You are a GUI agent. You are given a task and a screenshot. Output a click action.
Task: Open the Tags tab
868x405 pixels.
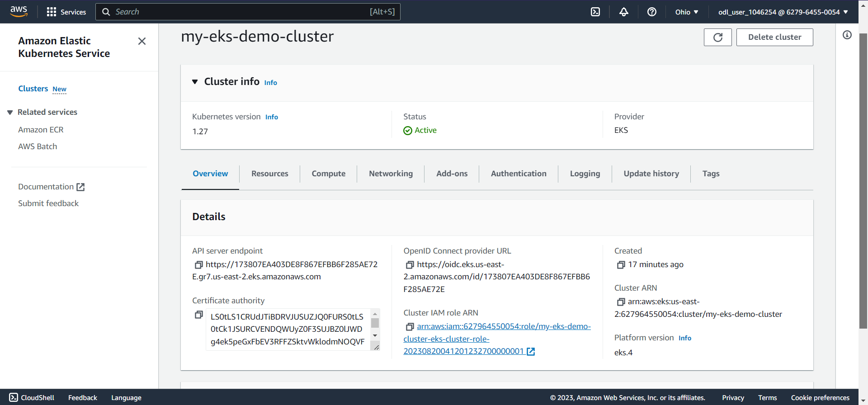point(711,174)
